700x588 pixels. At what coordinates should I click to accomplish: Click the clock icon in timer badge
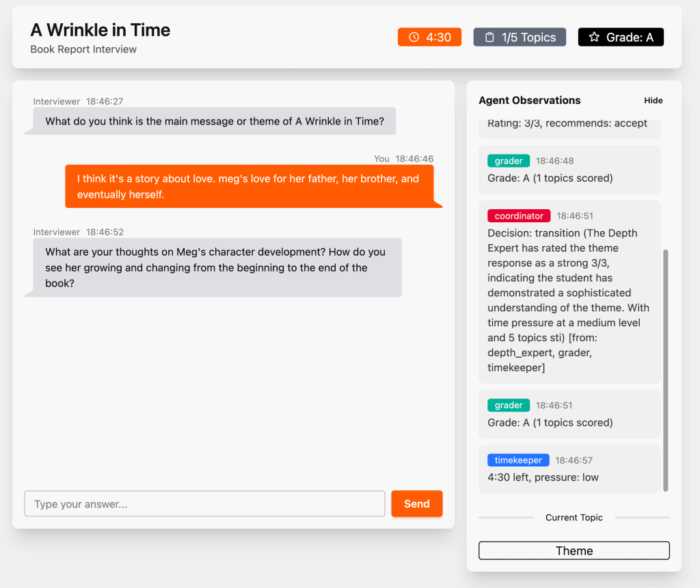[x=414, y=37]
